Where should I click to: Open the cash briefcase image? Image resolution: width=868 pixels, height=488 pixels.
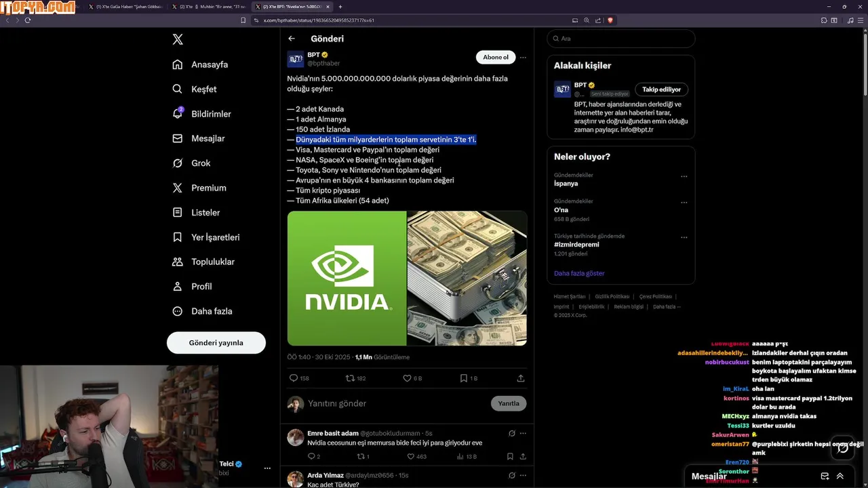point(467,279)
